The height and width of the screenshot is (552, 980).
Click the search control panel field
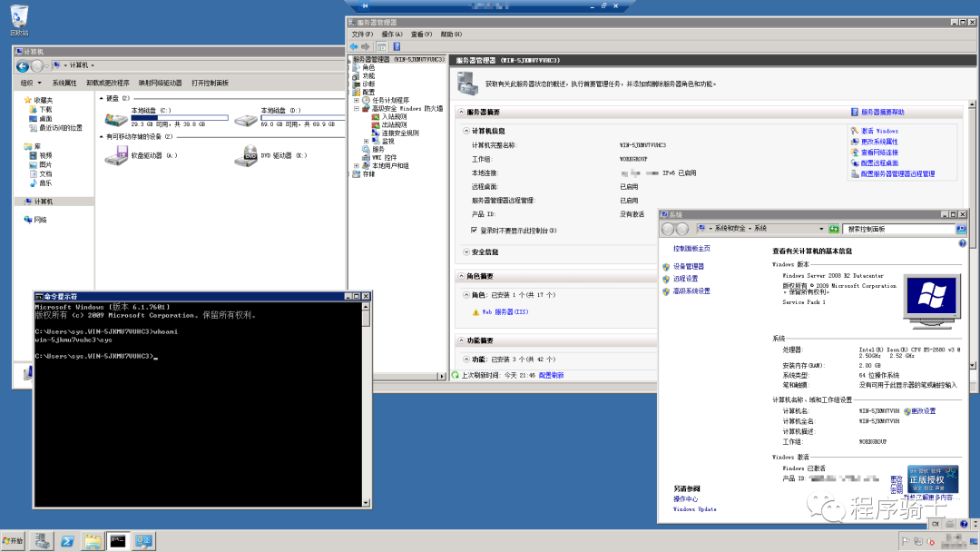click(x=898, y=229)
